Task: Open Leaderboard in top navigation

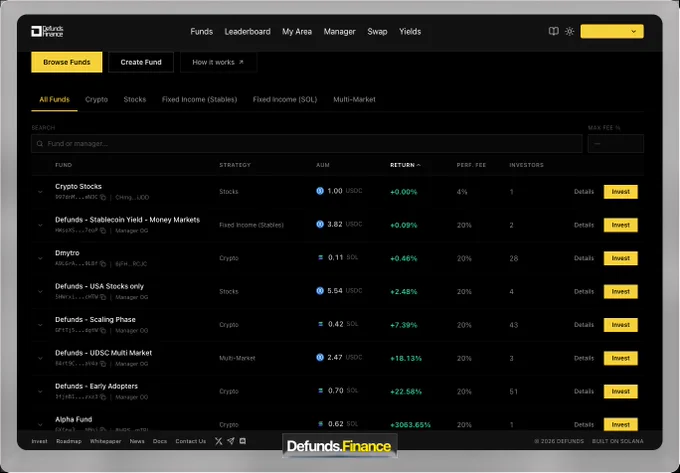Action: [x=248, y=32]
